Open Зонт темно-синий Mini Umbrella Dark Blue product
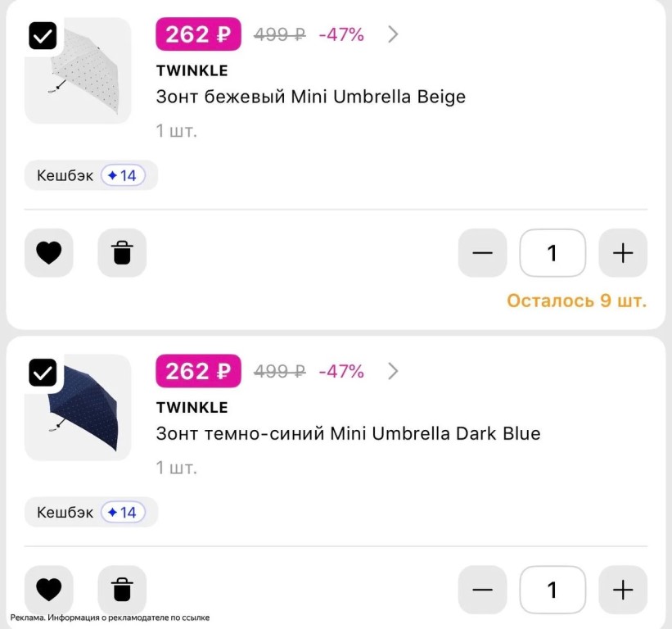 [x=348, y=433]
